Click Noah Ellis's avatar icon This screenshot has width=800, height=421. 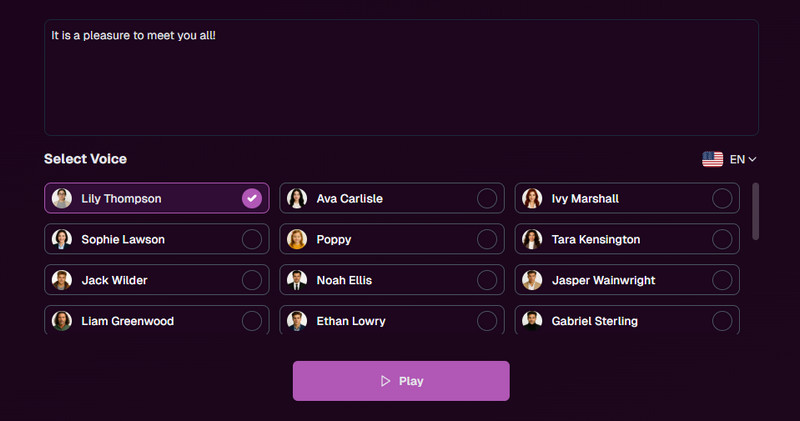[297, 280]
